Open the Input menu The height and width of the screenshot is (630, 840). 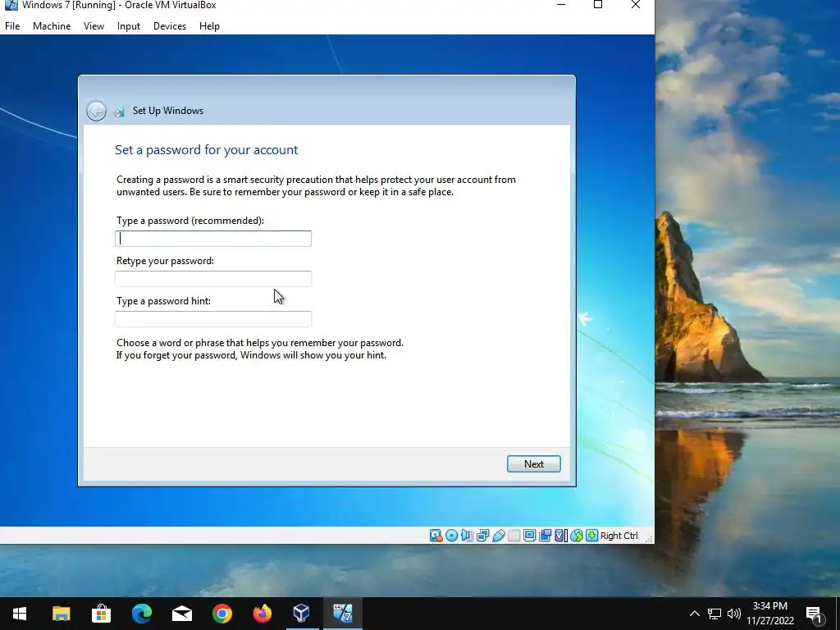click(x=129, y=25)
